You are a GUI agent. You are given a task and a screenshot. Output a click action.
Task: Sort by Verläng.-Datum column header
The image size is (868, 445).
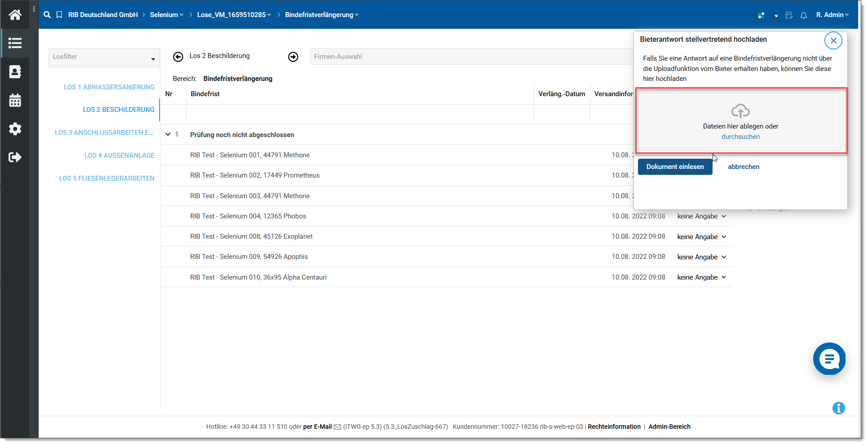pyautogui.click(x=562, y=94)
